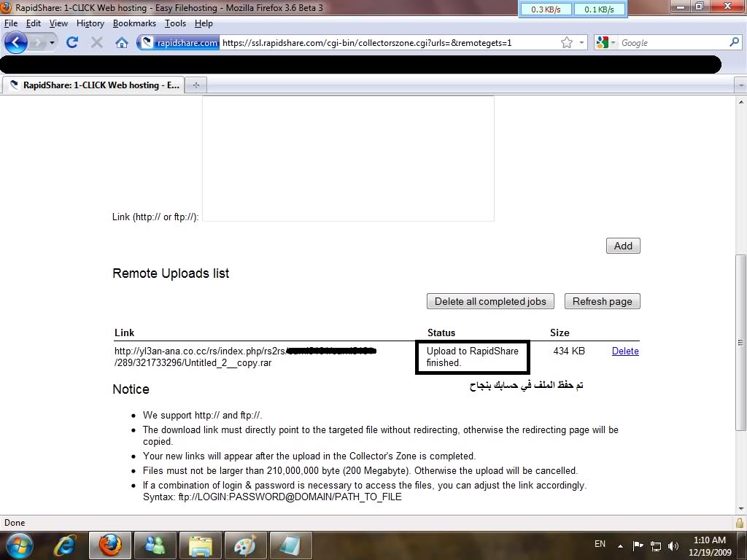Click the 434 KB size value

pyautogui.click(x=569, y=351)
